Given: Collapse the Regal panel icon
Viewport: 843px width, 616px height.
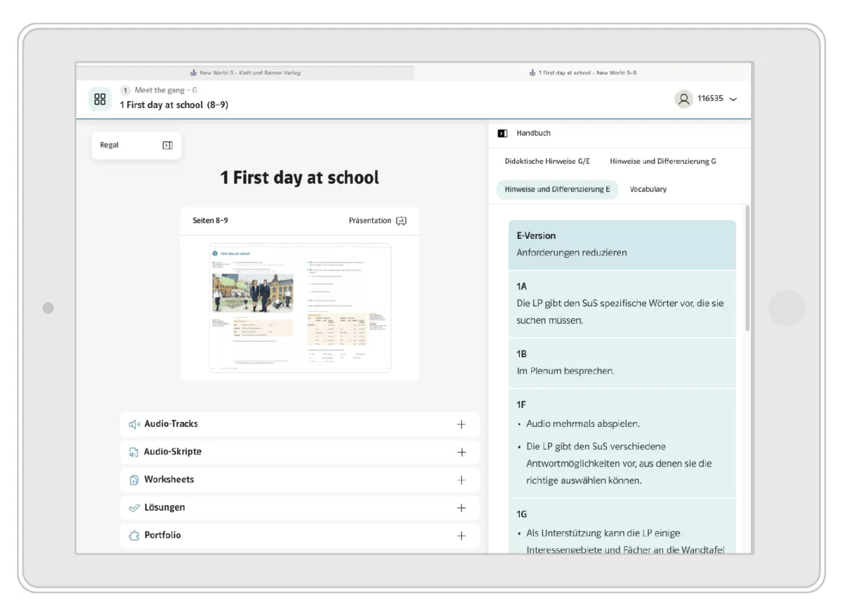Looking at the screenshot, I should pos(167,145).
